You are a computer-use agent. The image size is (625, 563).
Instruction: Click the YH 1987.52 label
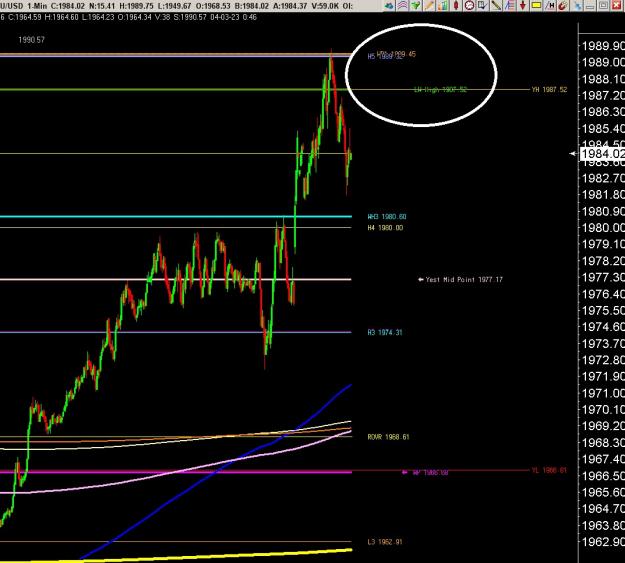coord(549,90)
